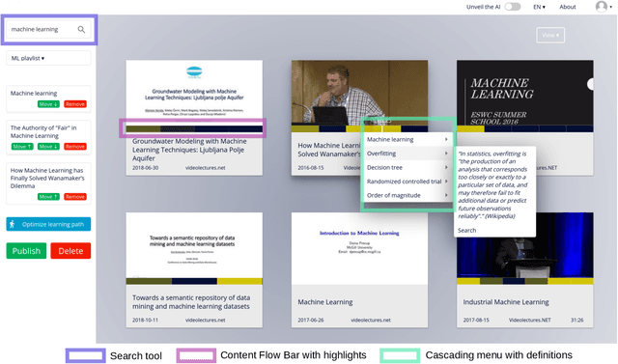Open the About page
The width and height of the screenshot is (618, 364).
[x=568, y=7]
